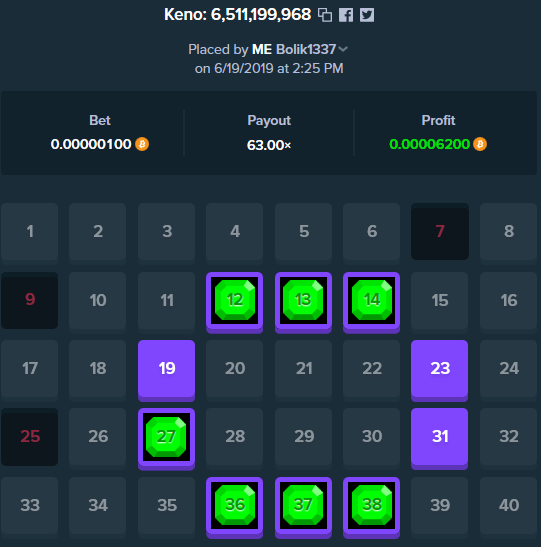Copy the Keno bet ID icon
Viewport: 541px width, 547px height.
pos(325,15)
